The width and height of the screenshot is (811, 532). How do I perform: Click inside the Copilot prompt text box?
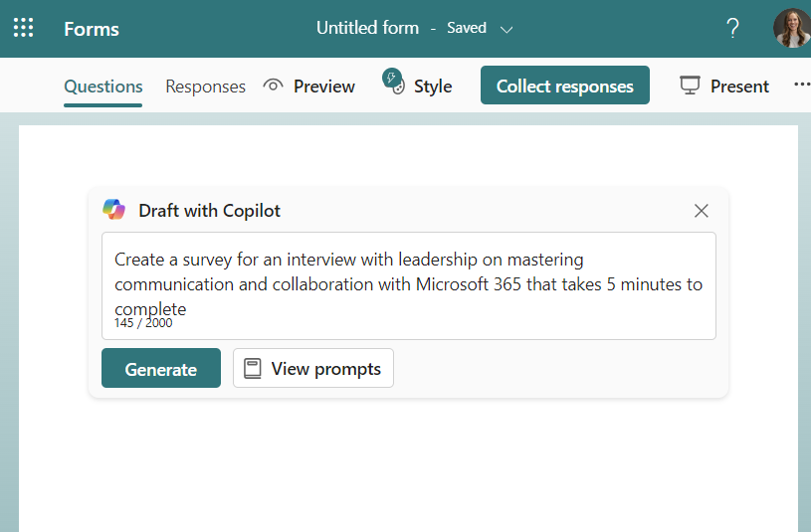point(409,286)
